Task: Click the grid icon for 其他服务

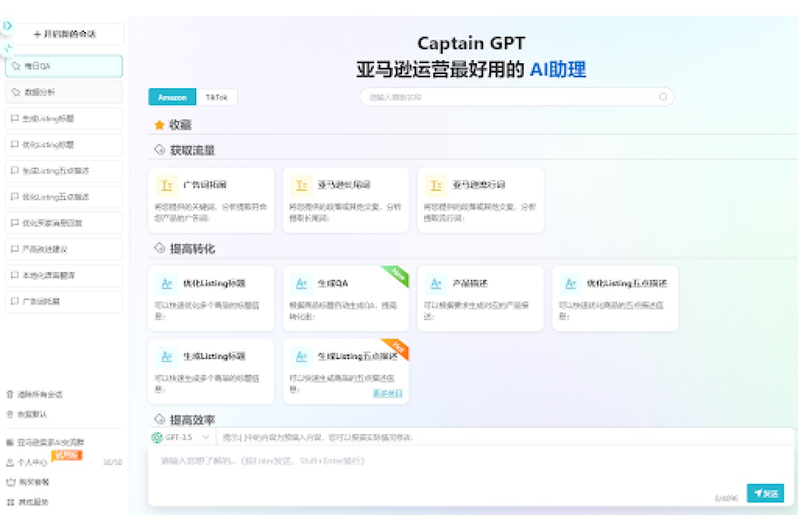Action: 10,502
